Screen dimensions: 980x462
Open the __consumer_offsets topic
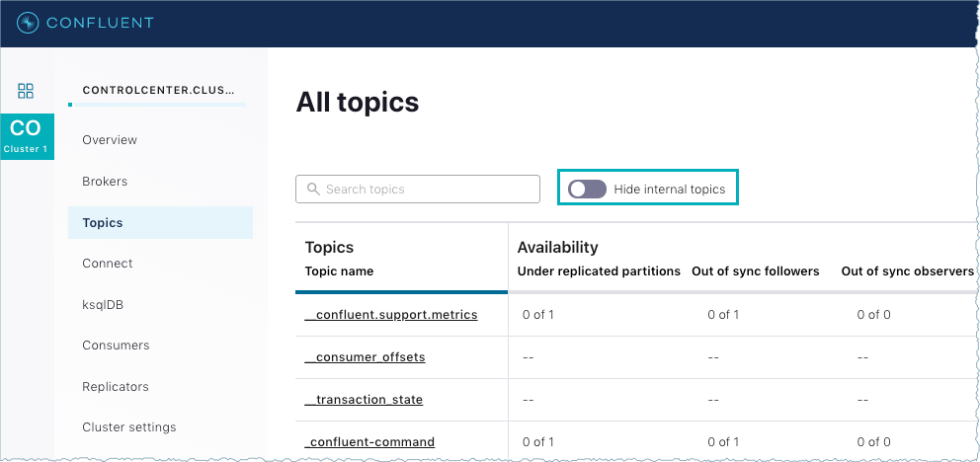(365, 356)
